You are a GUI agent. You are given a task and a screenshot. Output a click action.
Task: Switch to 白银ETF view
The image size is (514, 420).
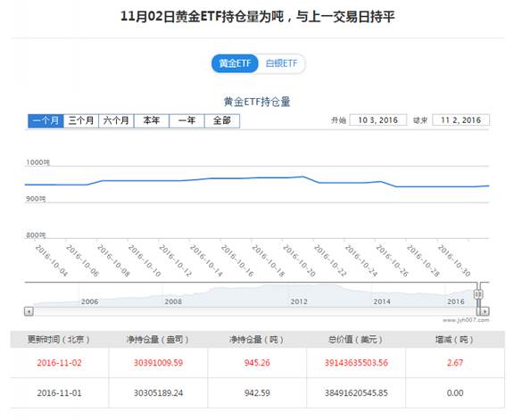pyautogui.click(x=281, y=63)
